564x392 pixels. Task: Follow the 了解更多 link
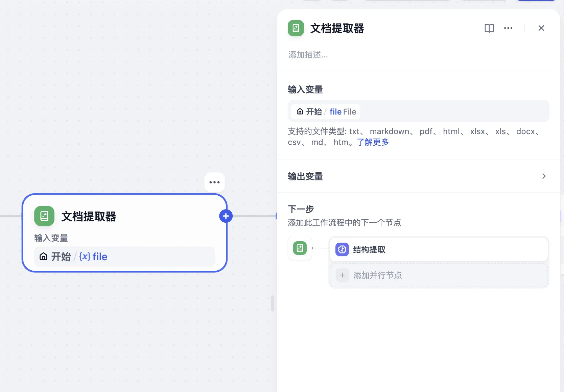coord(373,142)
